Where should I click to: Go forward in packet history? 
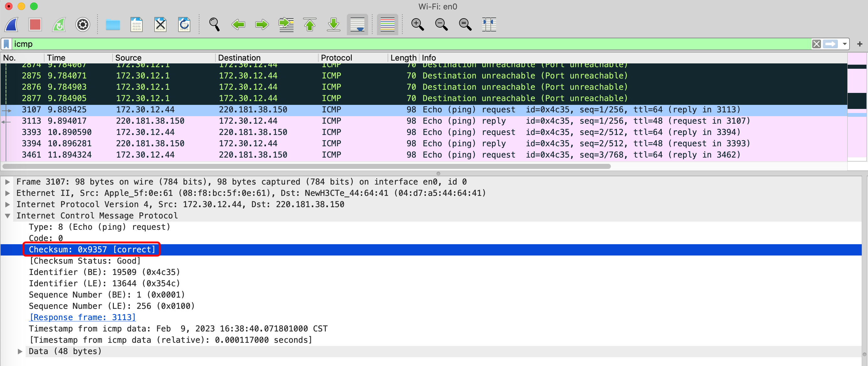262,24
